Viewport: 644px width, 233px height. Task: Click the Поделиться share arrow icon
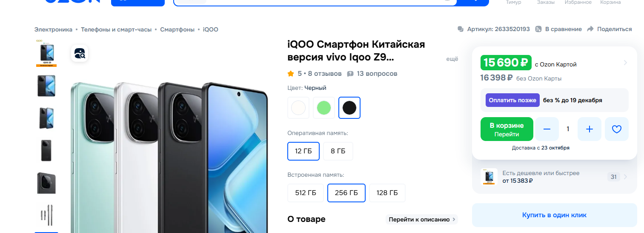(x=590, y=29)
